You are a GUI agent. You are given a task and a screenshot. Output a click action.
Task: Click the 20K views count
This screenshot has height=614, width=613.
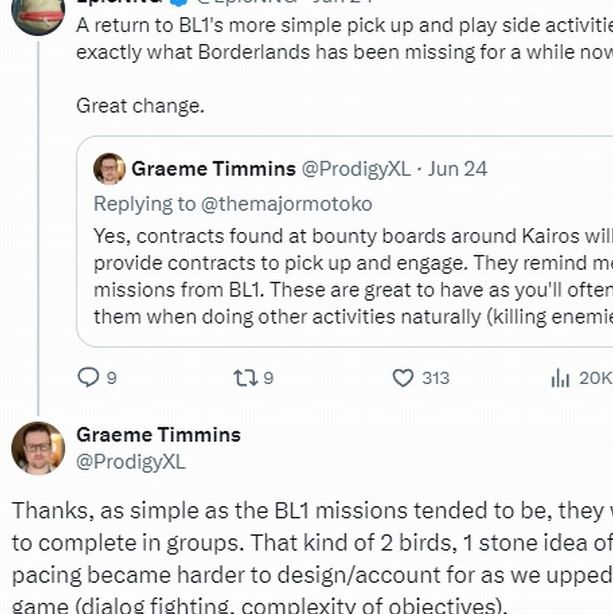(594, 378)
